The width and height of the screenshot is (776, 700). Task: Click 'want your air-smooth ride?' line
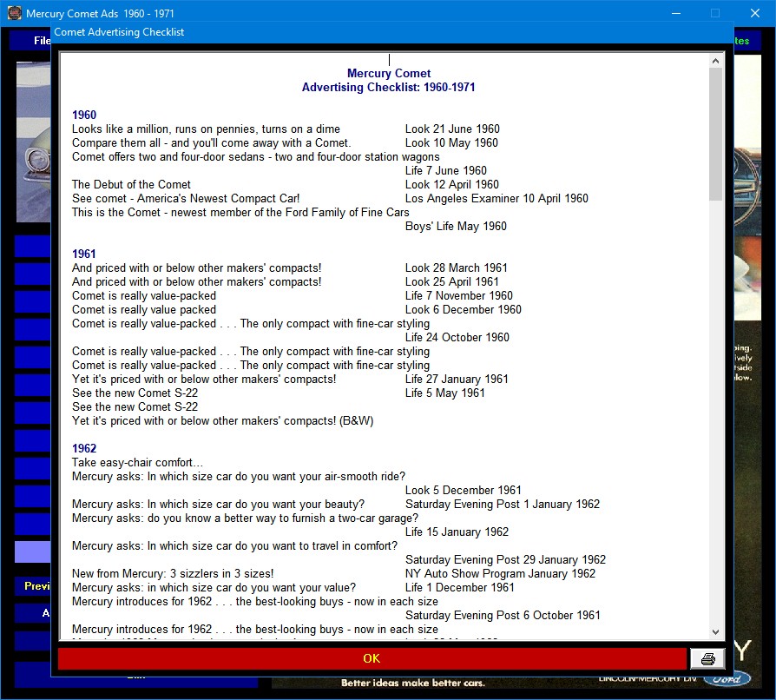[239, 476]
